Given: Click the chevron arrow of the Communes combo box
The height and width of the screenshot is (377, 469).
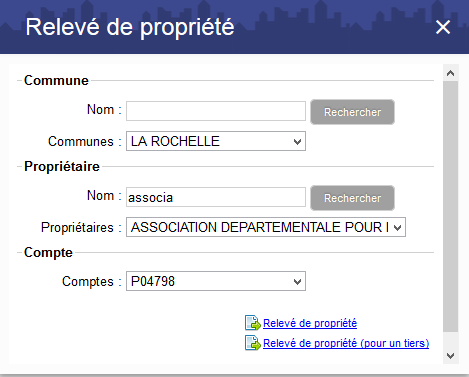Looking at the screenshot, I should 297,142.
